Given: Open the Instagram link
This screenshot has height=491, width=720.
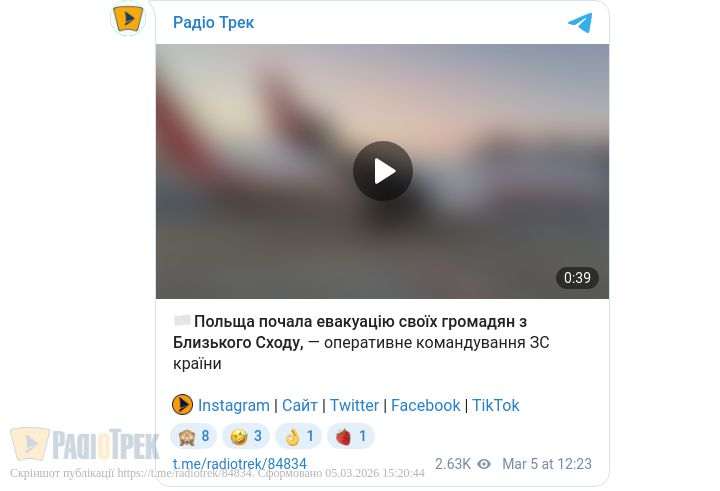Looking at the screenshot, I should pos(234,406).
